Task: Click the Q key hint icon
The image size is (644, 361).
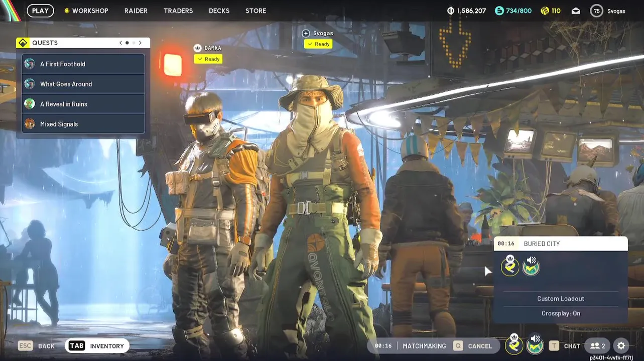Action: [x=458, y=346]
